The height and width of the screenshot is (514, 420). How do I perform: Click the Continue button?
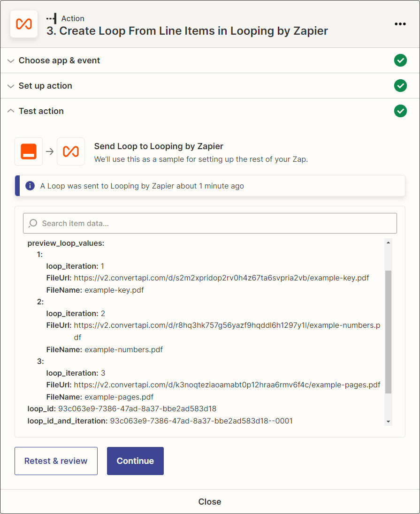[x=135, y=461]
